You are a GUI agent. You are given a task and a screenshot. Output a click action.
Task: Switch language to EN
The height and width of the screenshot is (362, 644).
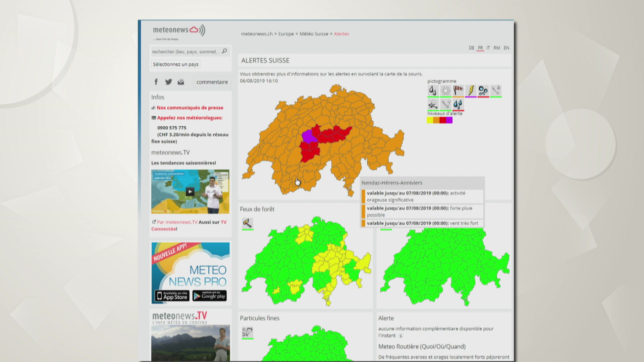tap(506, 48)
